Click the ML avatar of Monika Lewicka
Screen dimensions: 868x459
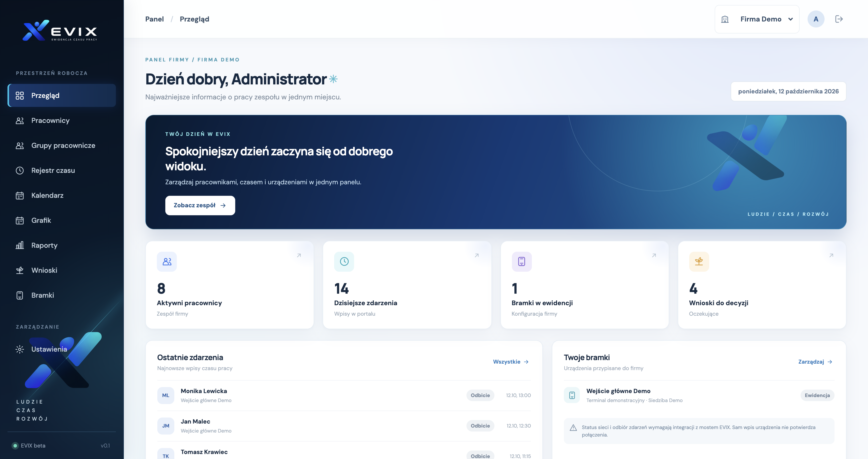[166, 395]
